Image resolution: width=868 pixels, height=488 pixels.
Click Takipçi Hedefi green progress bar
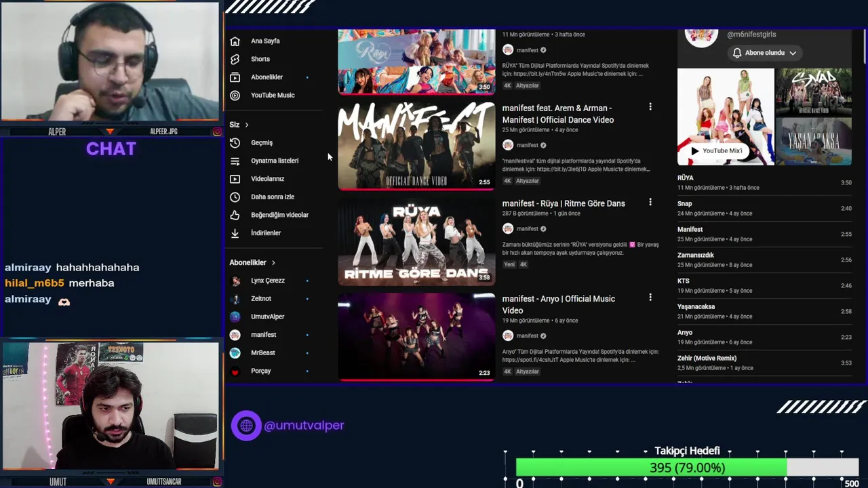[x=651, y=468]
